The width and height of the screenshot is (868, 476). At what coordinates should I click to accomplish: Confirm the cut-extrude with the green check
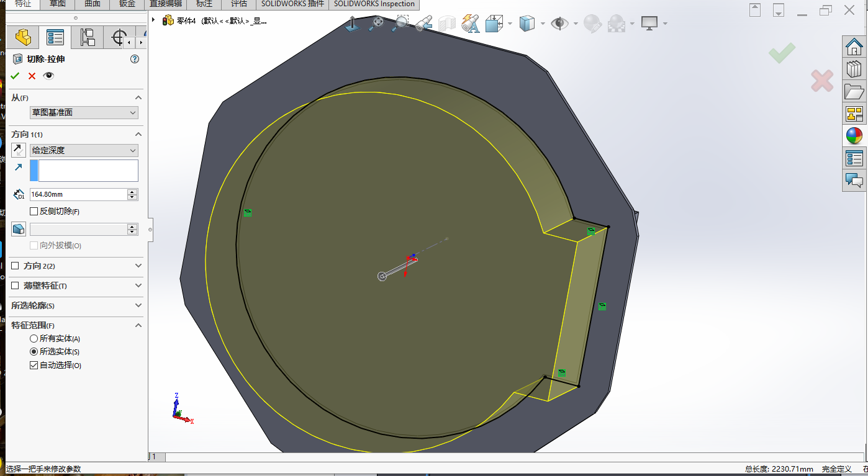15,76
